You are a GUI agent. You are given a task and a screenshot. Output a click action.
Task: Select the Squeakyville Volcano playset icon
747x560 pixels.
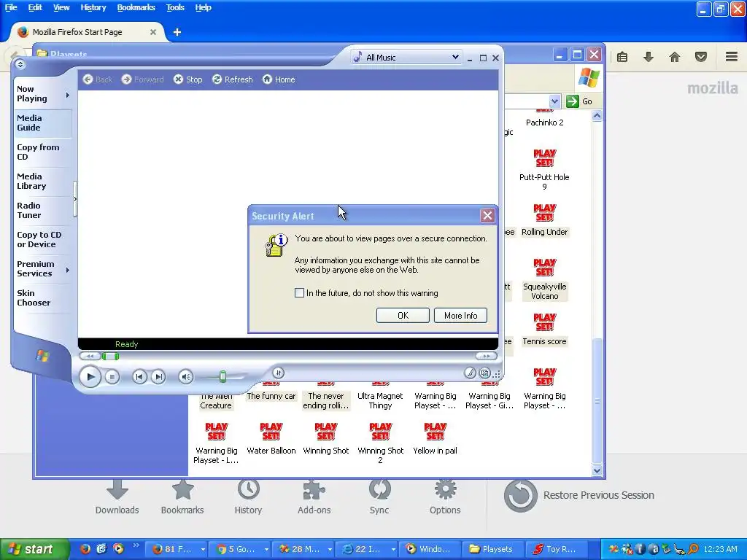pyautogui.click(x=544, y=268)
